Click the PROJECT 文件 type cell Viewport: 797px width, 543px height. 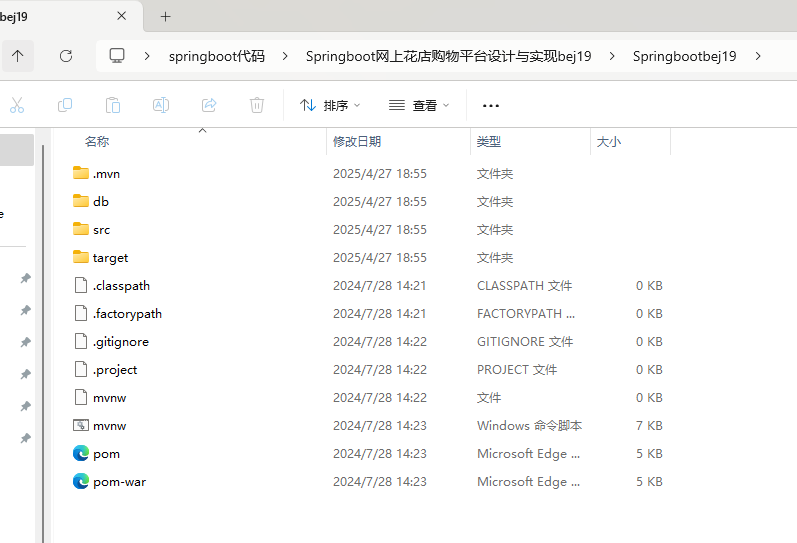516,370
